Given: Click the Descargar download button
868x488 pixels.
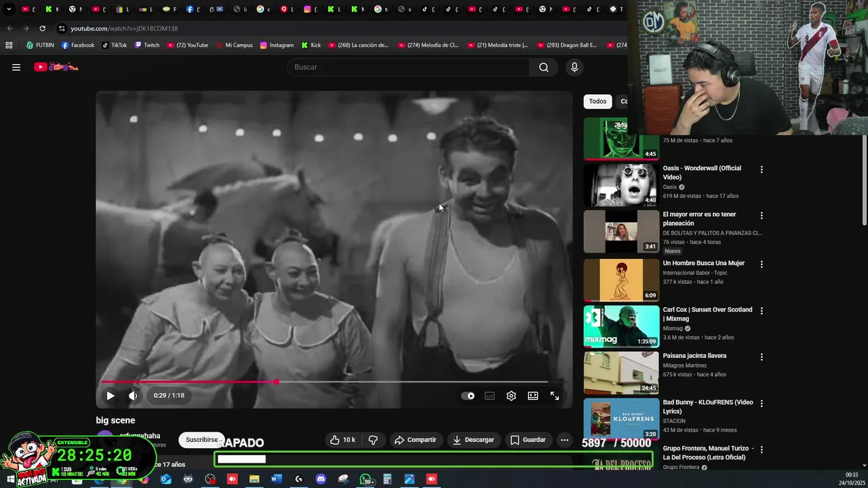Looking at the screenshot, I should (473, 440).
